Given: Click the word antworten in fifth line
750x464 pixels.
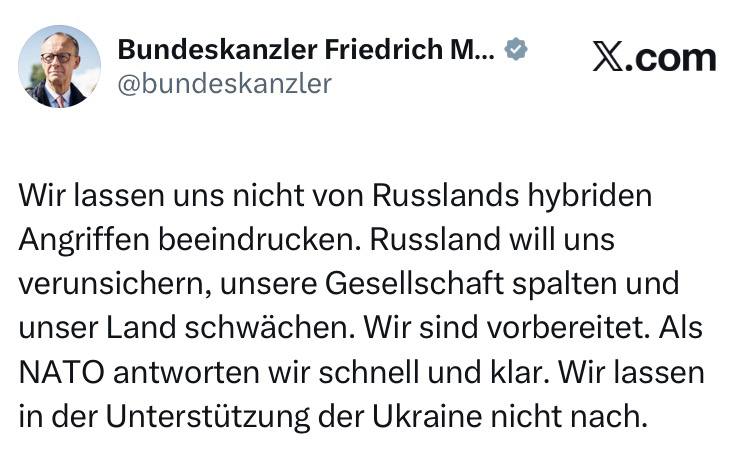Looking at the screenshot, I should pos(187,372).
